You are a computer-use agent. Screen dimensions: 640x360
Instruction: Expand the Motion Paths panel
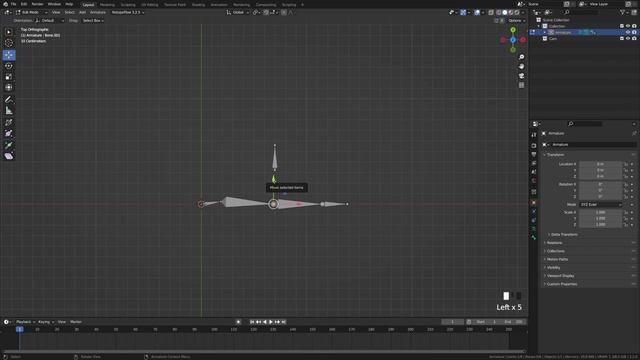click(x=557, y=259)
